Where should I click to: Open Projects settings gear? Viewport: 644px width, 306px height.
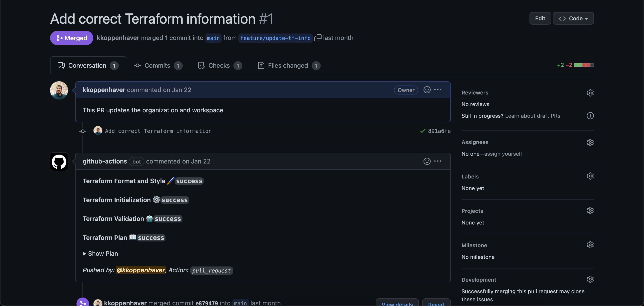(590, 211)
